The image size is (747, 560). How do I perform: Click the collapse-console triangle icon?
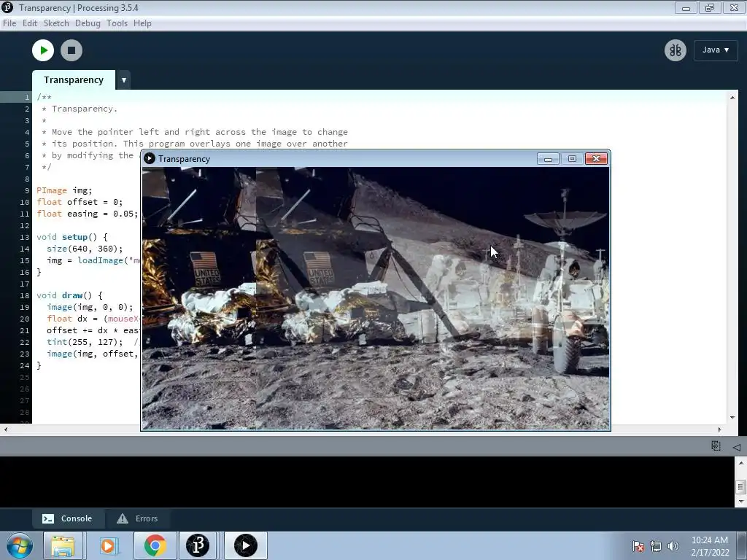click(x=737, y=447)
